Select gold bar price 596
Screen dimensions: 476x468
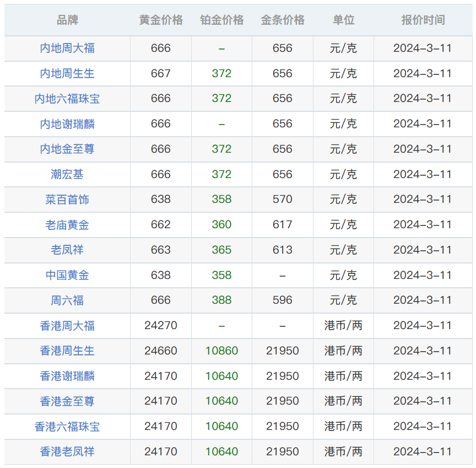tap(282, 300)
